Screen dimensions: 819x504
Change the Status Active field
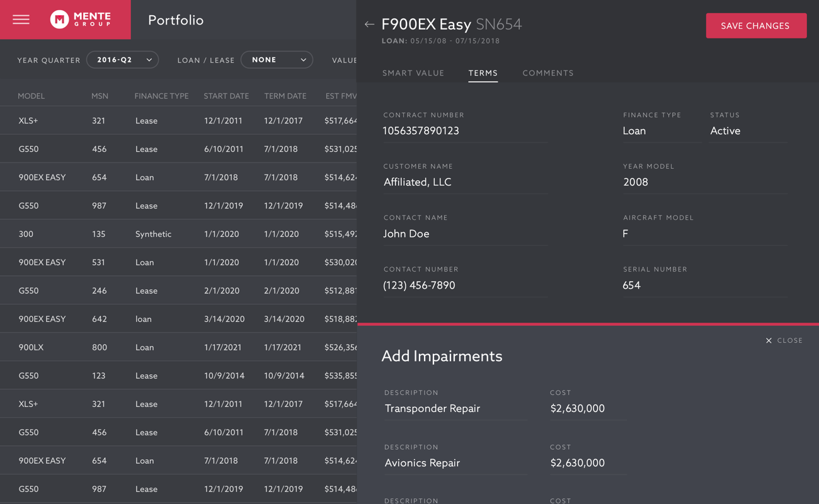747,131
